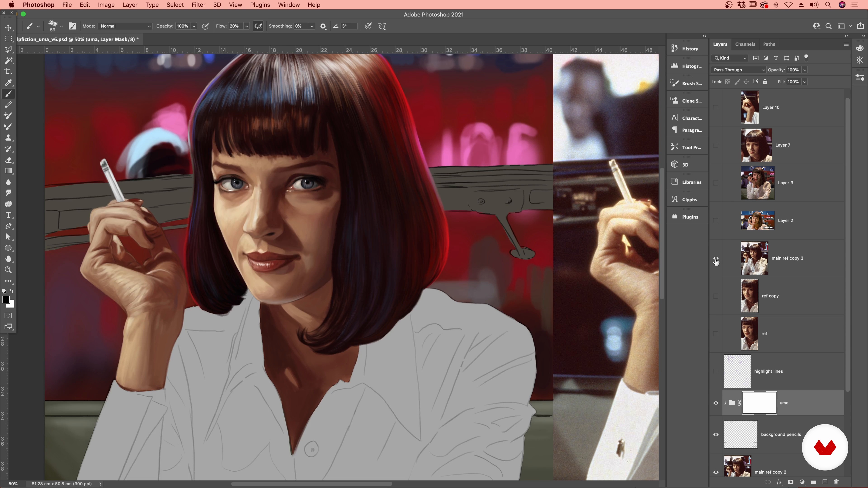
Task: Select the Path Selection tool
Action: coord(8,237)
